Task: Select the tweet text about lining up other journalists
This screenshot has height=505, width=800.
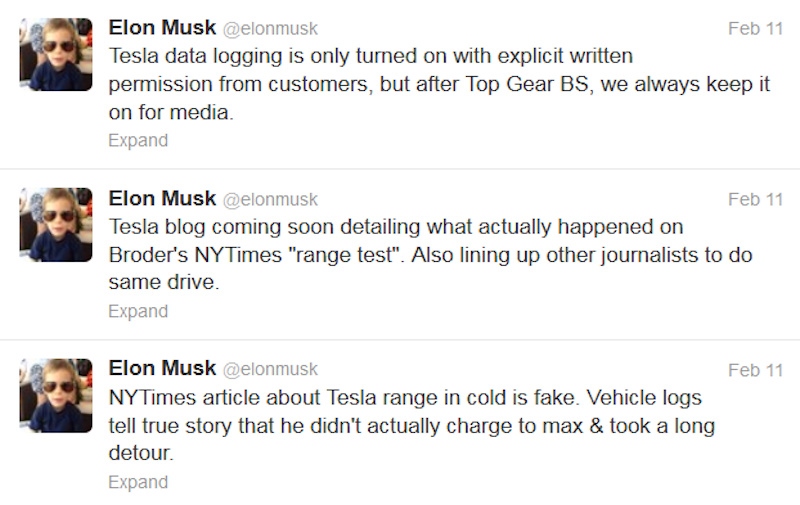Action: [x=430, y=256]
